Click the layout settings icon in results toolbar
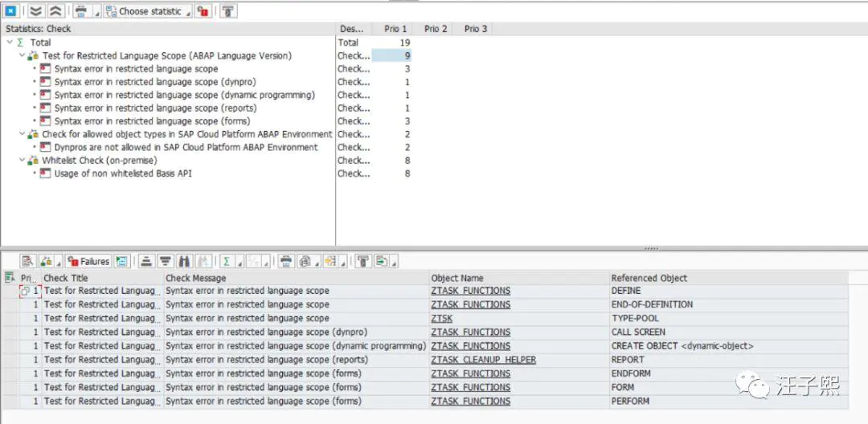 [x=363, y=261]
